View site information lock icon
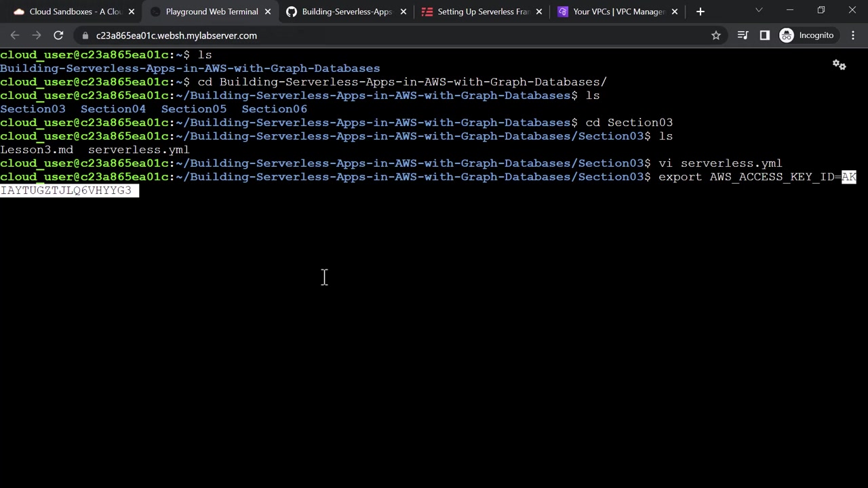Screen dimensions: 868x488 pos(85,35)
